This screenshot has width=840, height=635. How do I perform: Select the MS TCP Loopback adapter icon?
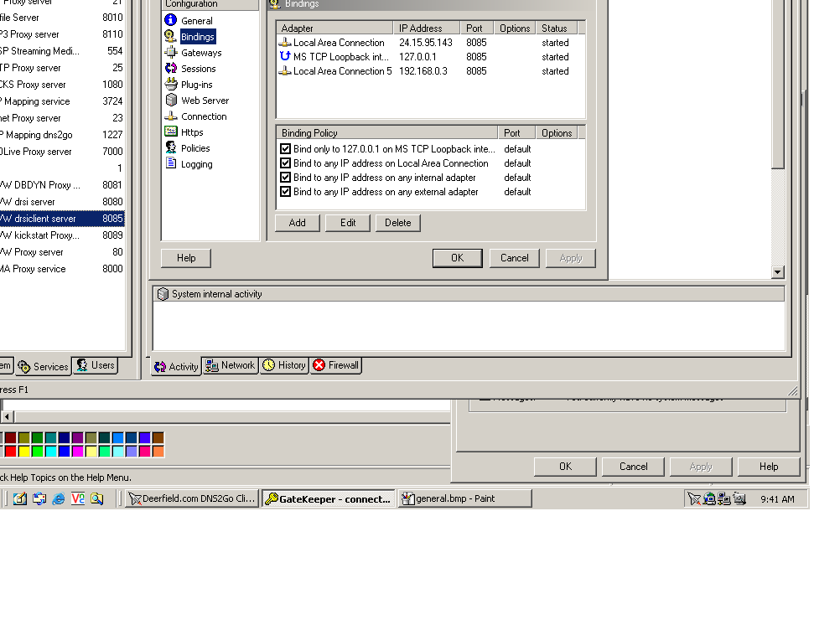285,56
